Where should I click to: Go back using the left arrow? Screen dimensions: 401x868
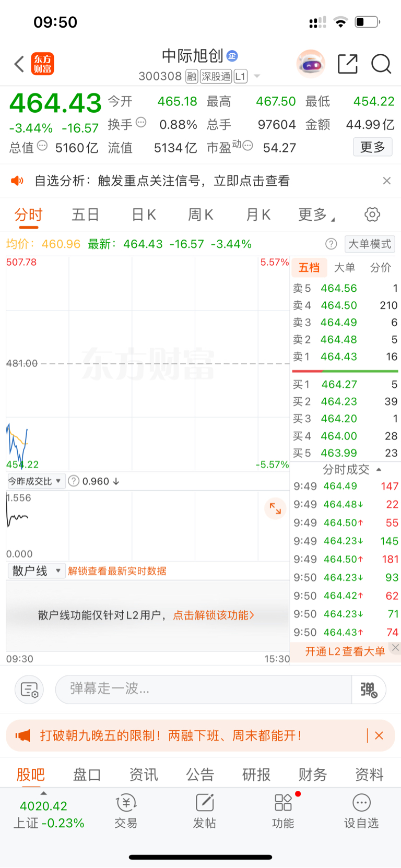tap(19, 64)
